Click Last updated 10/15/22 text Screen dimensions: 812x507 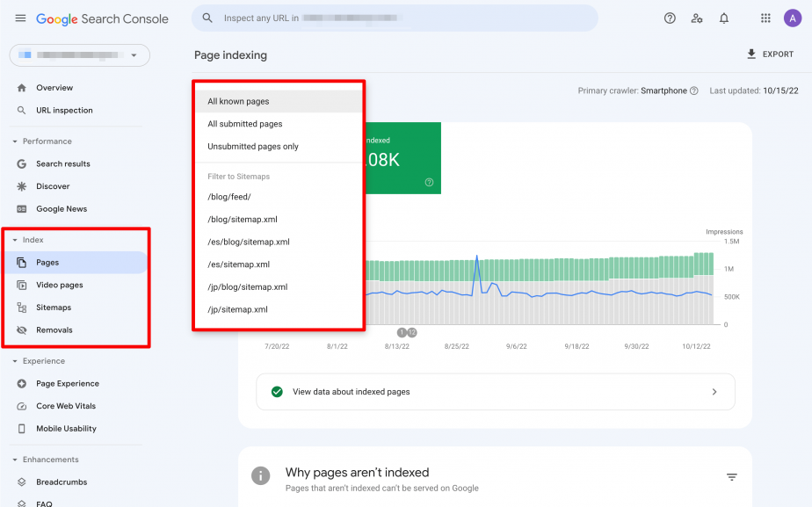754,91
